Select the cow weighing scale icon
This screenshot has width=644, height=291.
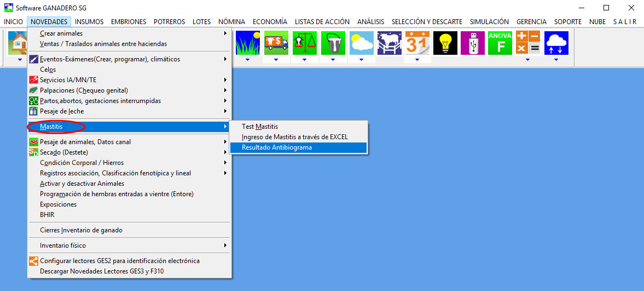pyautogui.click(x=304, y=43)
